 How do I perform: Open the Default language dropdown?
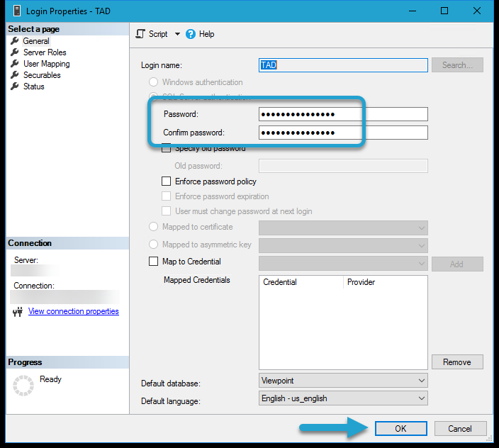pos(343,398)
